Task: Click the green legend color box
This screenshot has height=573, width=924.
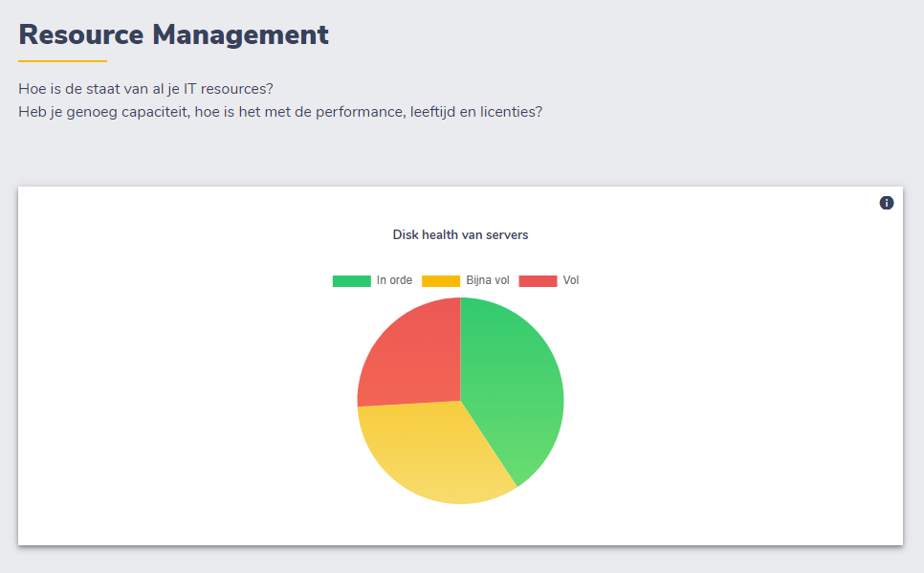Action: pyautogui.click(x=351, y=280)
